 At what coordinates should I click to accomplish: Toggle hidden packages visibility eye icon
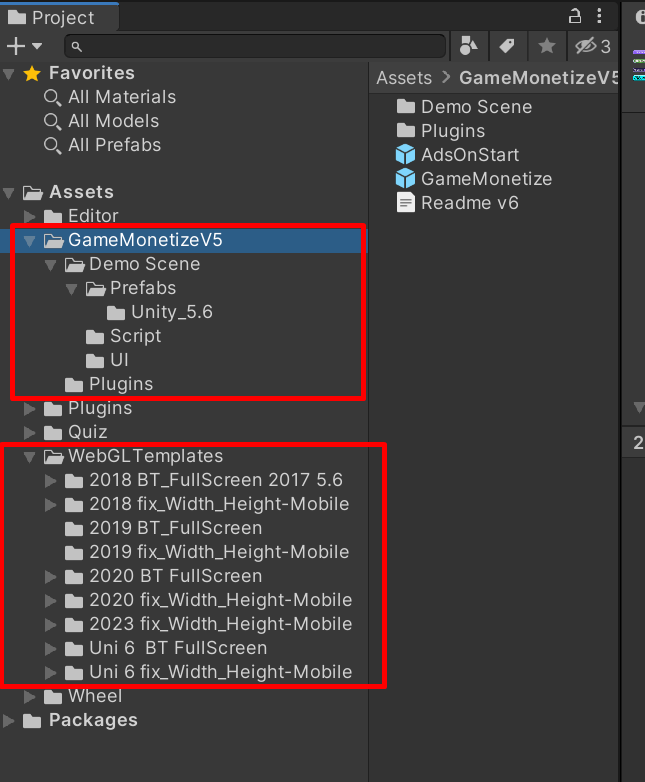592,46
